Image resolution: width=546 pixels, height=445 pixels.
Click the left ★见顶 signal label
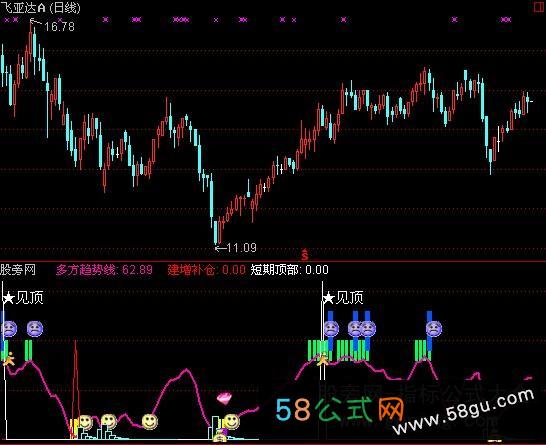(23, 298)
